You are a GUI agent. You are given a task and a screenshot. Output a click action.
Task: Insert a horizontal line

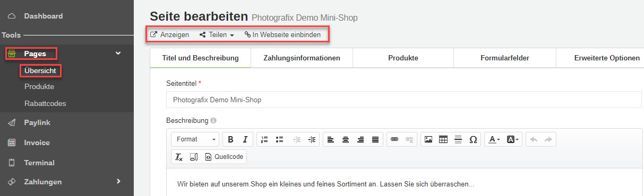coord(458,139)
